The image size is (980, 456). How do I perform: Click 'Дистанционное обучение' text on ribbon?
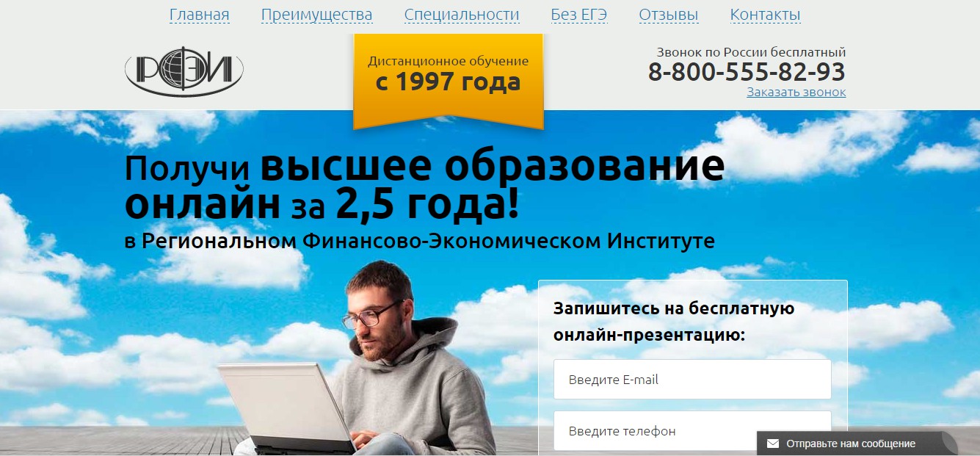click(x=448, y=61)
